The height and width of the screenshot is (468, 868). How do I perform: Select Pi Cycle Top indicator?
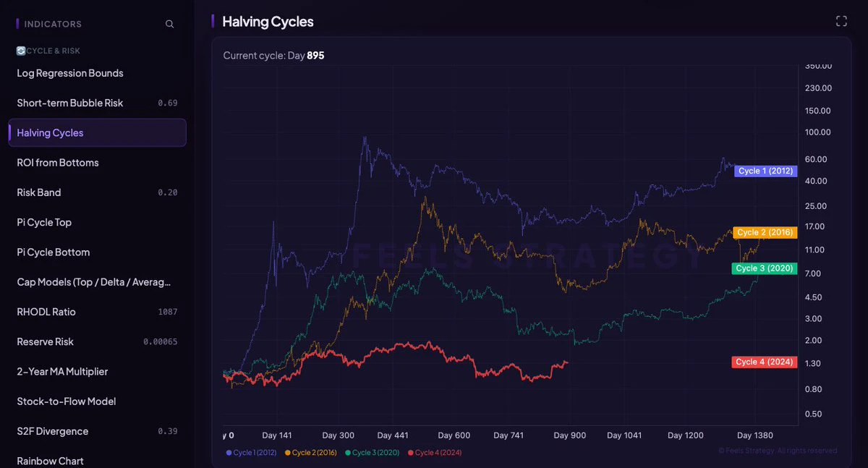pos(97,222)
